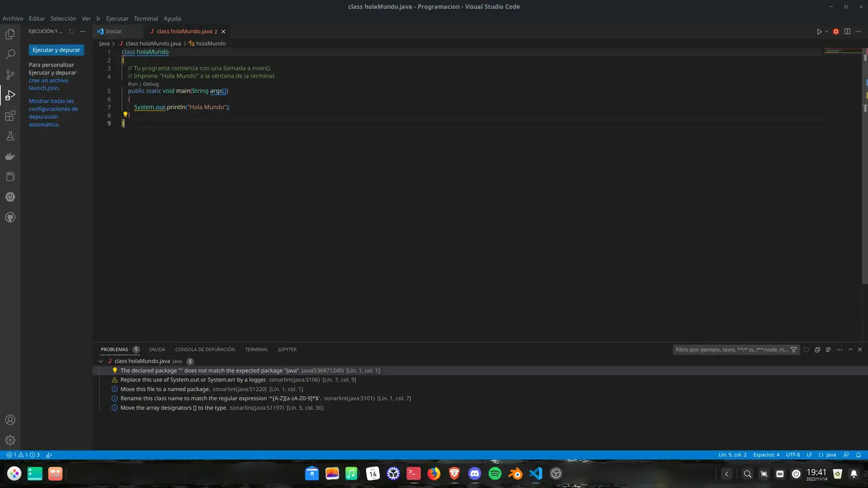Change indentation Espacios: 4 setting
The image size is (868, 488).
[766, 455]
